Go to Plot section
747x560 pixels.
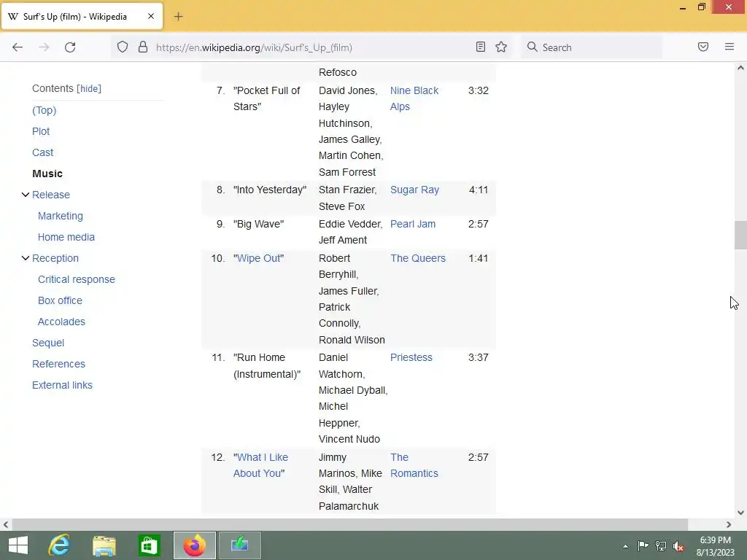41,131
